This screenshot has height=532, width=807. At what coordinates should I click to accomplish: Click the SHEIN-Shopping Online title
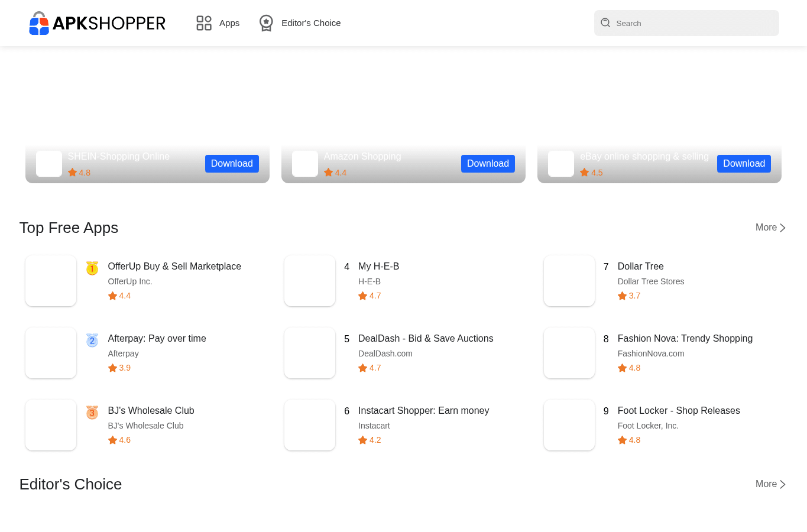[x=119, y=157]
